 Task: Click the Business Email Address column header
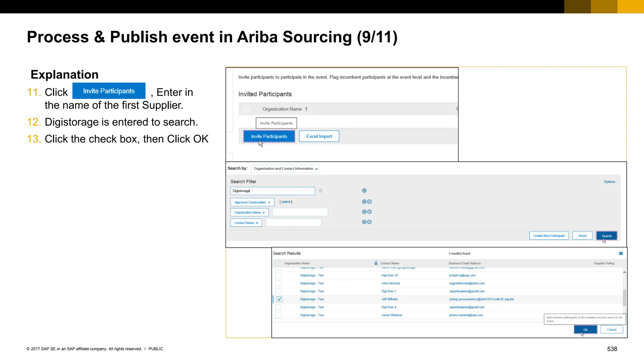[464, 263]
